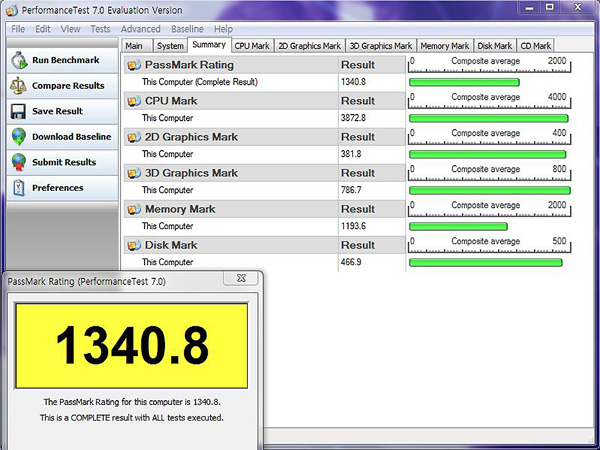
Task: Open the Tests menu
Action: pyautogui.click(x=100, y=29)
